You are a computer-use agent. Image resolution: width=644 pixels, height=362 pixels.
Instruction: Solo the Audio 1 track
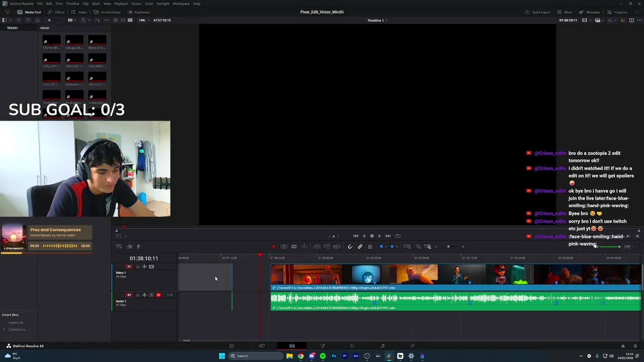pyautogui.click(x=151, y=295)
